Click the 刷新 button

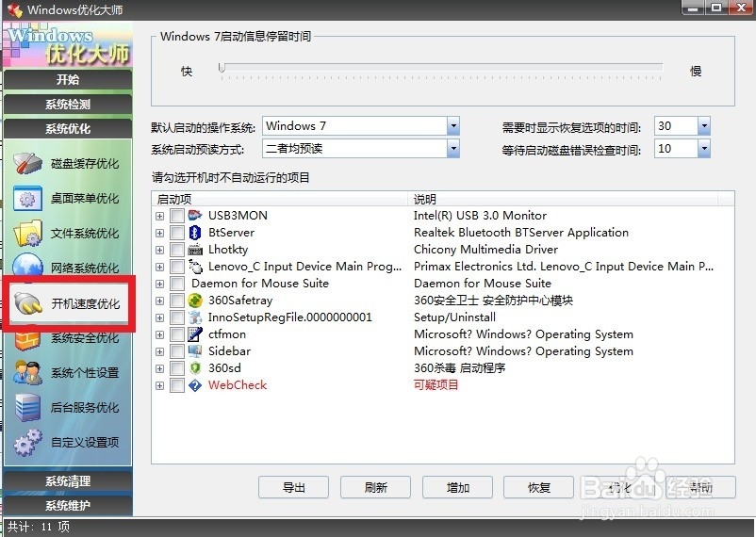[x=375, y=487]
